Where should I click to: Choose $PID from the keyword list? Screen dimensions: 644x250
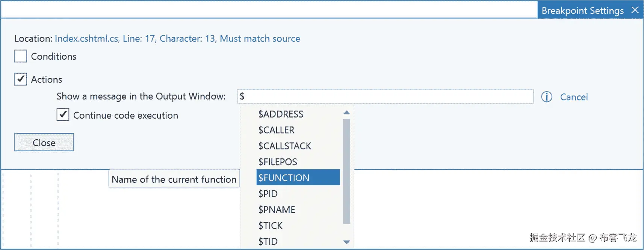click(268, 194)
